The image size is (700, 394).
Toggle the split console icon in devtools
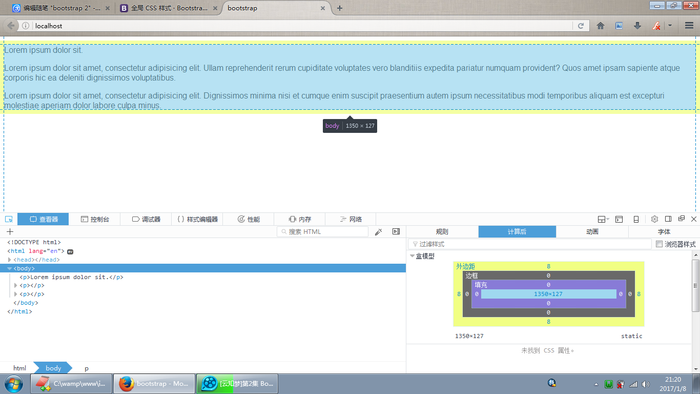click(619, 219)
